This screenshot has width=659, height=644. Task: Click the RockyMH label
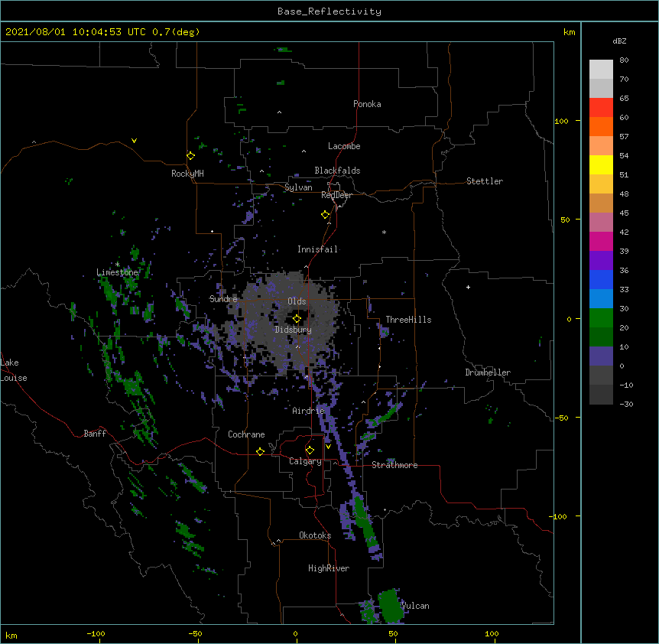click(187, 174)
